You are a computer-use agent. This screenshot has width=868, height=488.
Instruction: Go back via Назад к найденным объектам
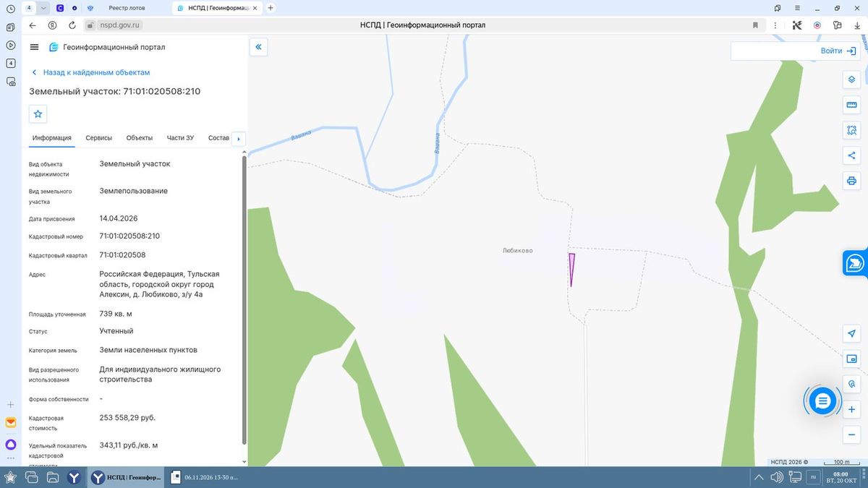tap(90, 72)
